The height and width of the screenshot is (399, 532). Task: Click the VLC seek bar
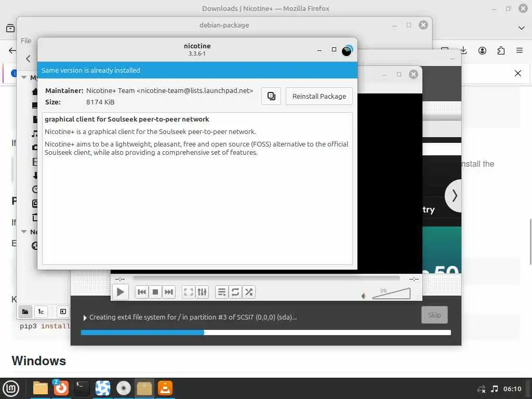pos(267,278)
